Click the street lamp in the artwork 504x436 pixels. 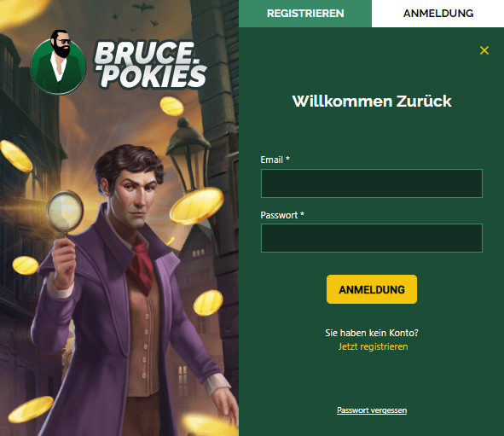coord(188,154)
